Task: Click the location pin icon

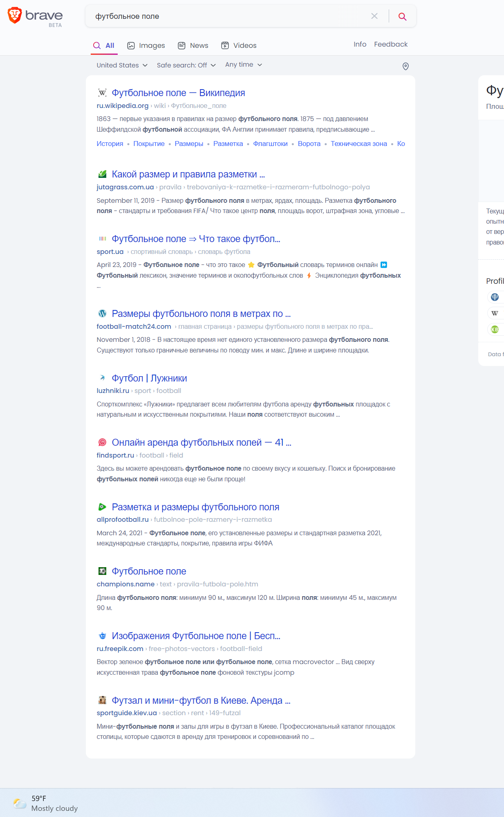Action: tap(405, 66)
